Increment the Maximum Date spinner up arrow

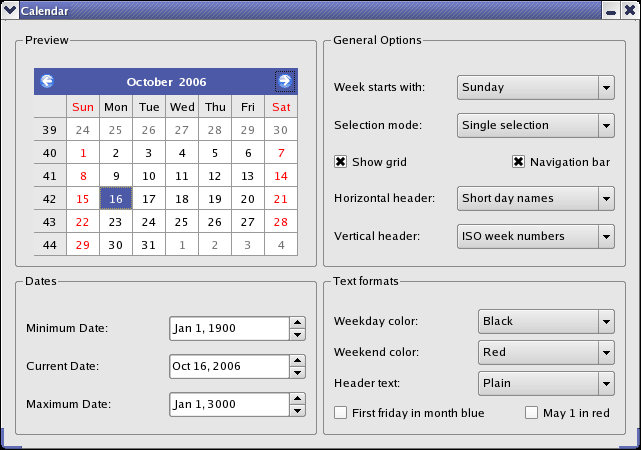(297, 398)
